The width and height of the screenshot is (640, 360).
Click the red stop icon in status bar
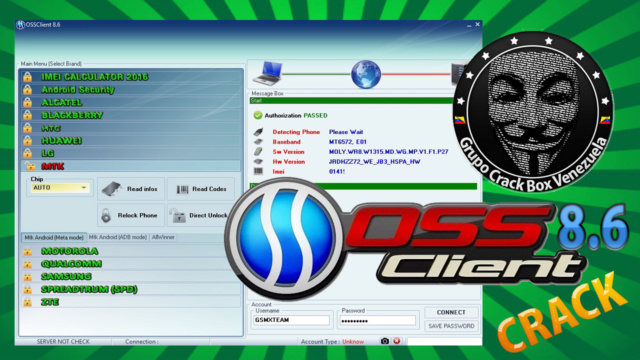pyautogui.click(x=396, y=341)
